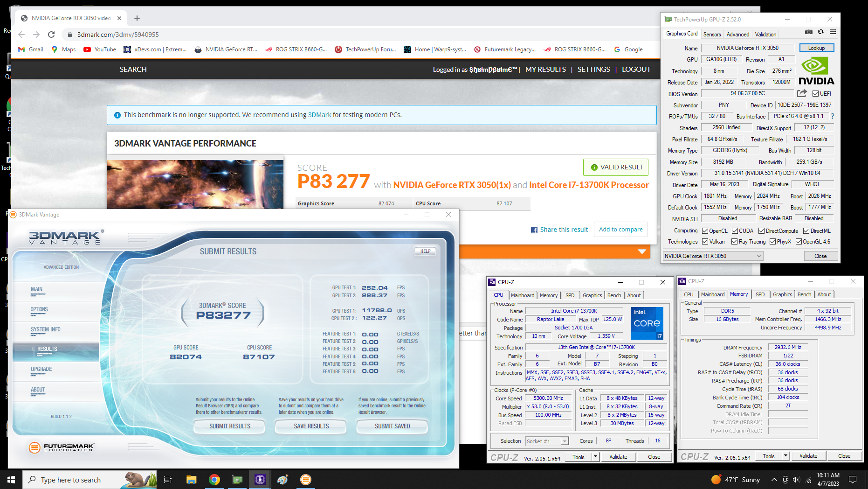Screen dimensions: 868x489
Task: Toggle the CUDA checkbox
Action: click(735, 231)
